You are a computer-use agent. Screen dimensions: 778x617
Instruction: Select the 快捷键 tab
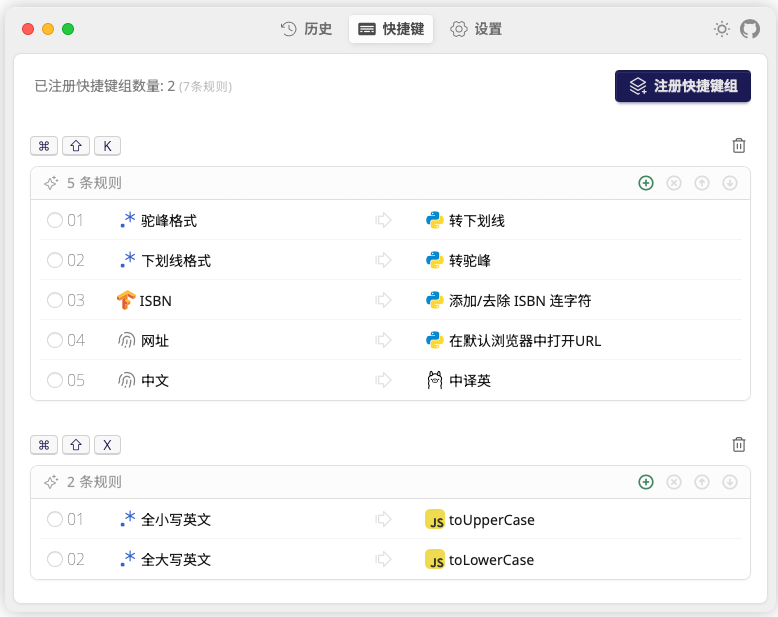[391, 30]
